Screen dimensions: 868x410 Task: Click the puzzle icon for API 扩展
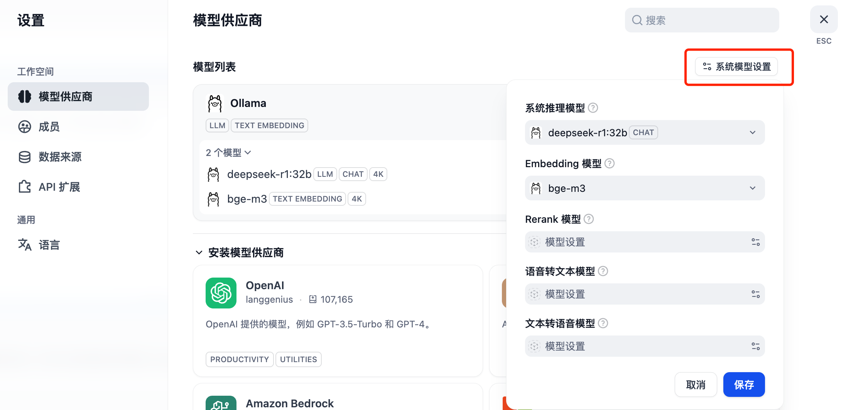click(25, 187)
